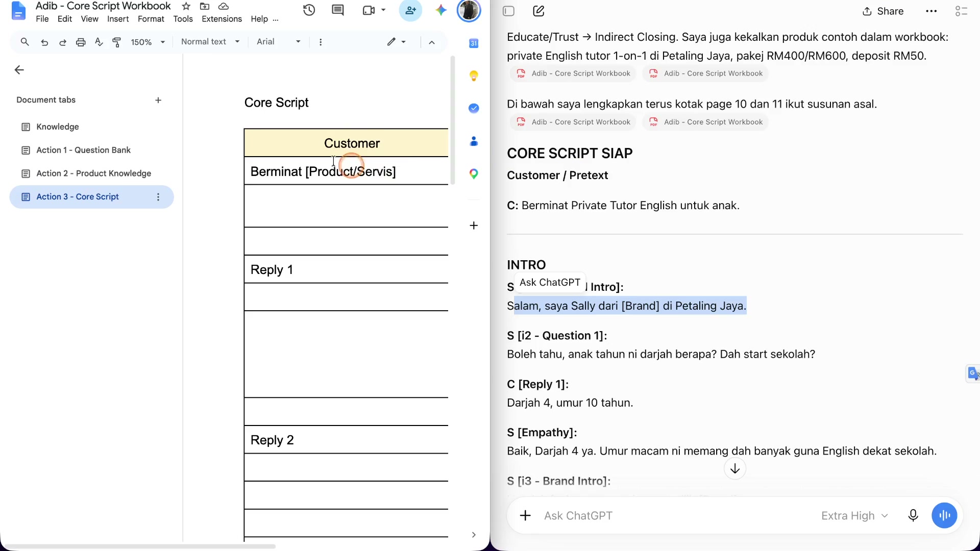Image resolution: width=980 pixels, height=551 pixels.
Task: Print the document
Action: (81, 42)
